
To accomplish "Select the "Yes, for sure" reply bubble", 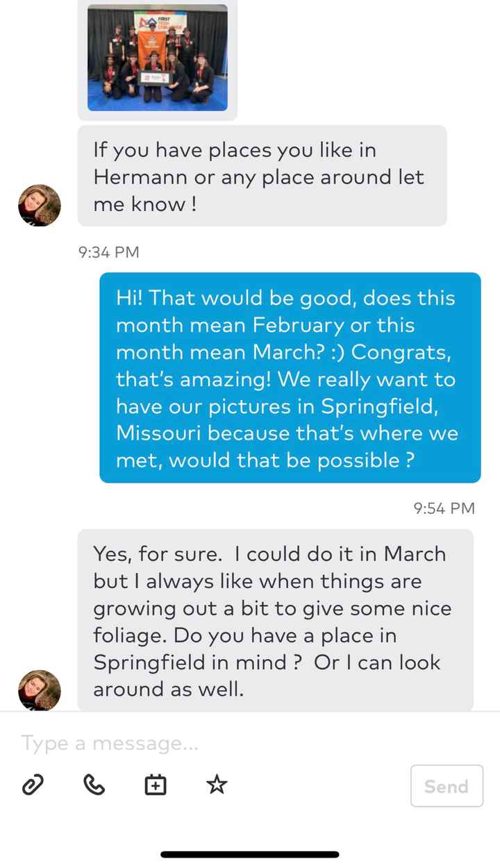I will pos(275,621).
